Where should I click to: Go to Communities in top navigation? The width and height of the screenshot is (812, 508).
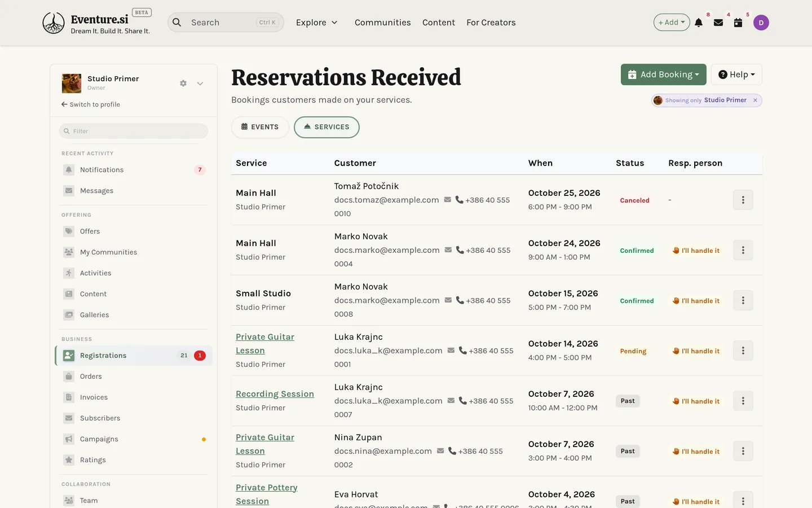pos(382,23)
